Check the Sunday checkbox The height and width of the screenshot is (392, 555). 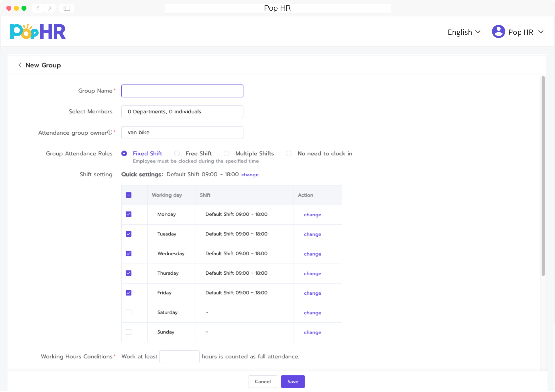[x=129, y=332]
